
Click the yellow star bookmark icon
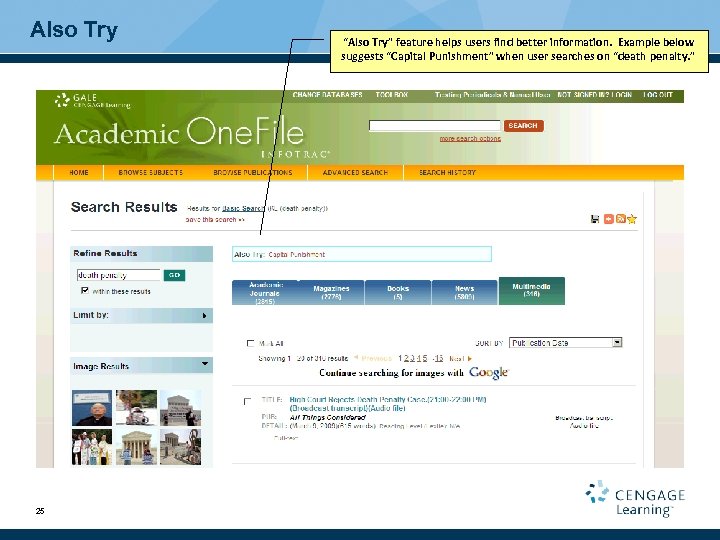pos(632,219)
